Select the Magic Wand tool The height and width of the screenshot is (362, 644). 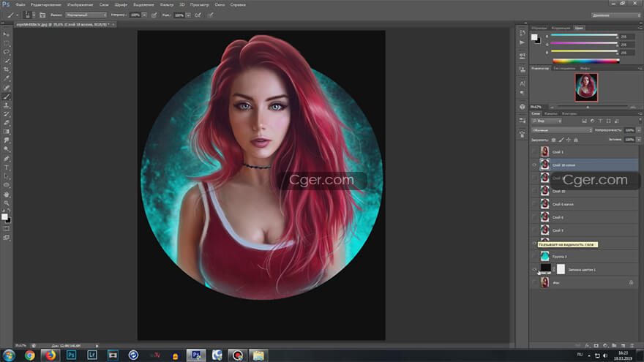point(6,61)
